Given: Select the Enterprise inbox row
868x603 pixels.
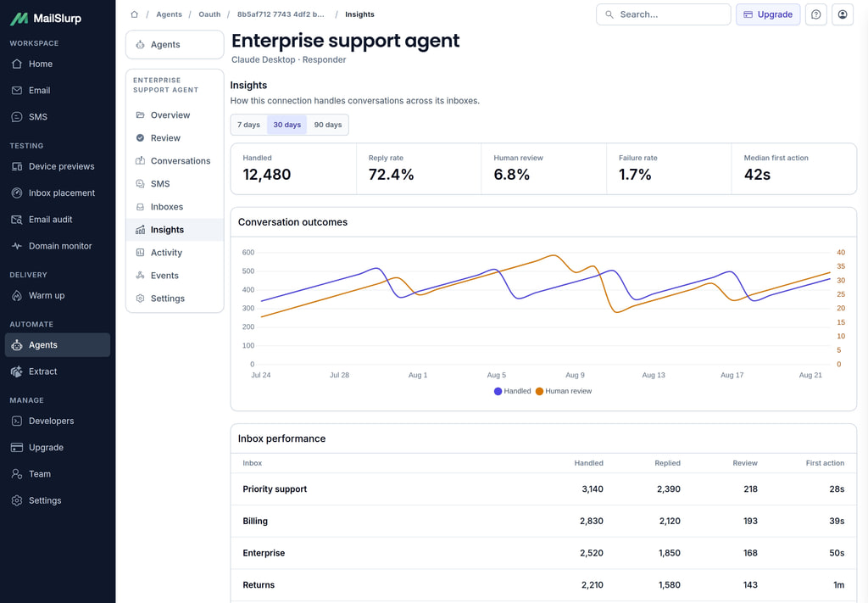Looking at the screenshot, I should [x=543, y=553].
